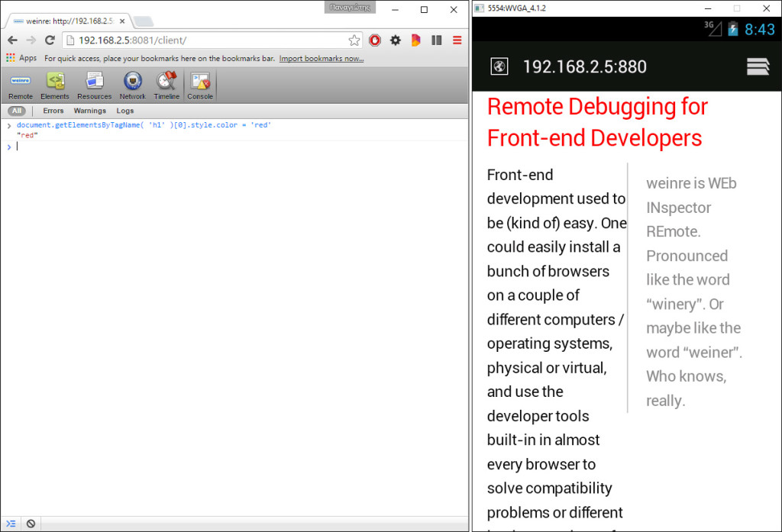Click the red adblock extension icon
This screenshot has height=532, width=782.
pos(375,40)
